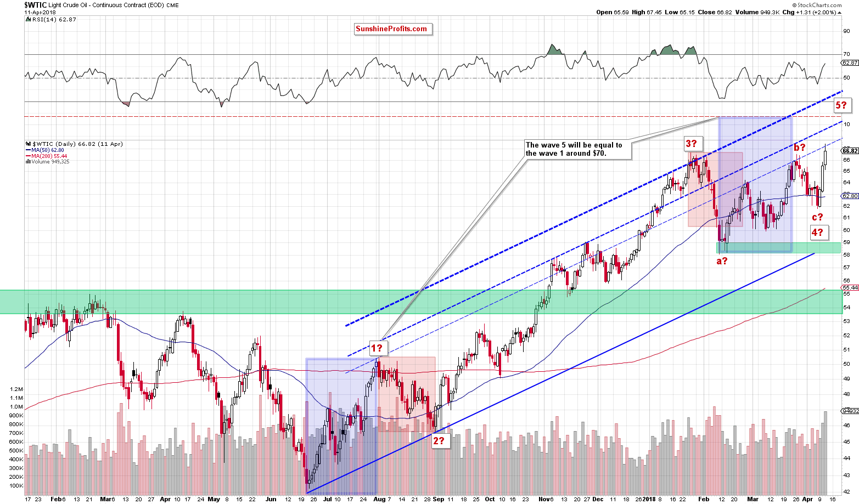Viewport: 859px width, 504px height.
Task: Click the red MA(200) legend line marker
Action: point(29,156)
